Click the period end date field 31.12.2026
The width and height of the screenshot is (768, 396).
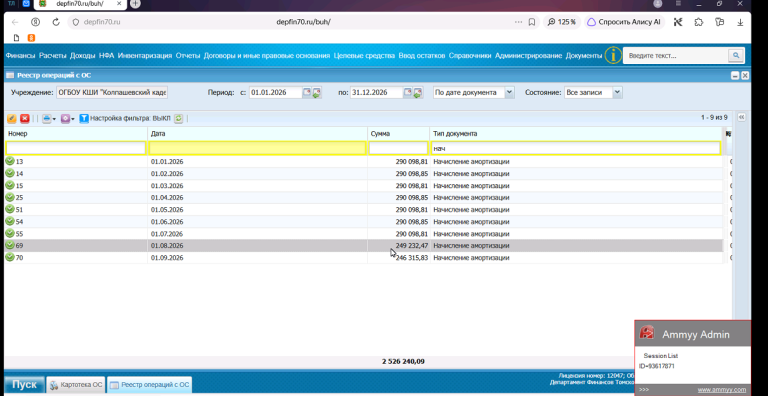[376, 92]
